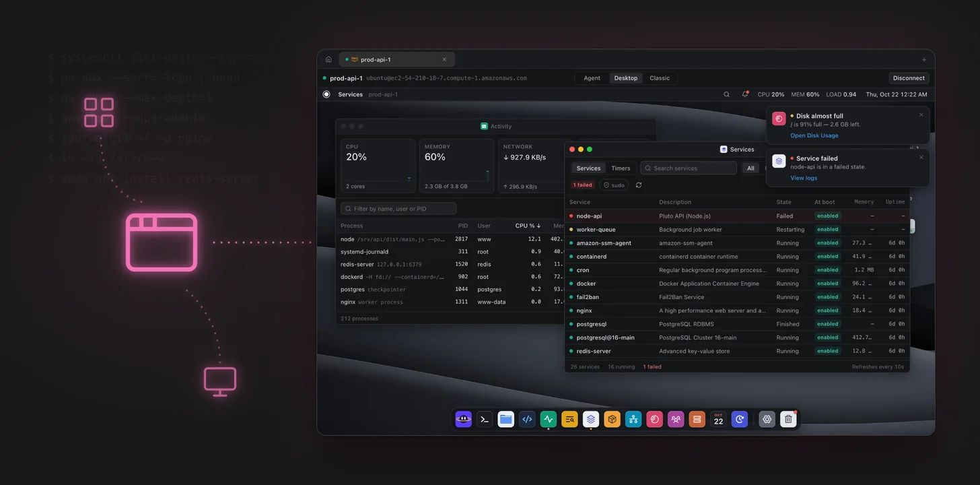This screenshot has height=485, width=980.
Task: Open the notifications bell icon
Action: point(745,94)
